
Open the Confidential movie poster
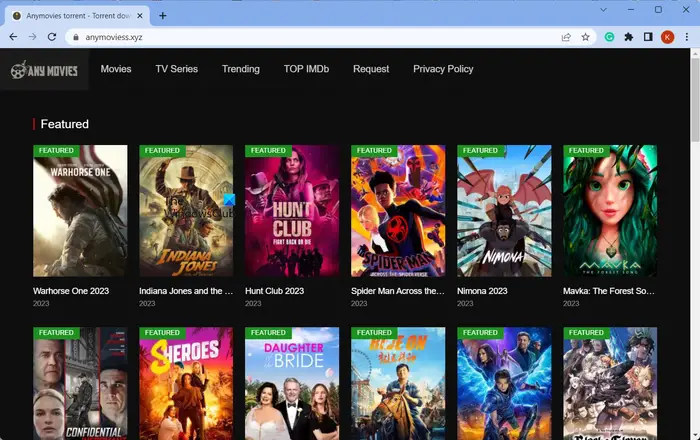[80, 384]
